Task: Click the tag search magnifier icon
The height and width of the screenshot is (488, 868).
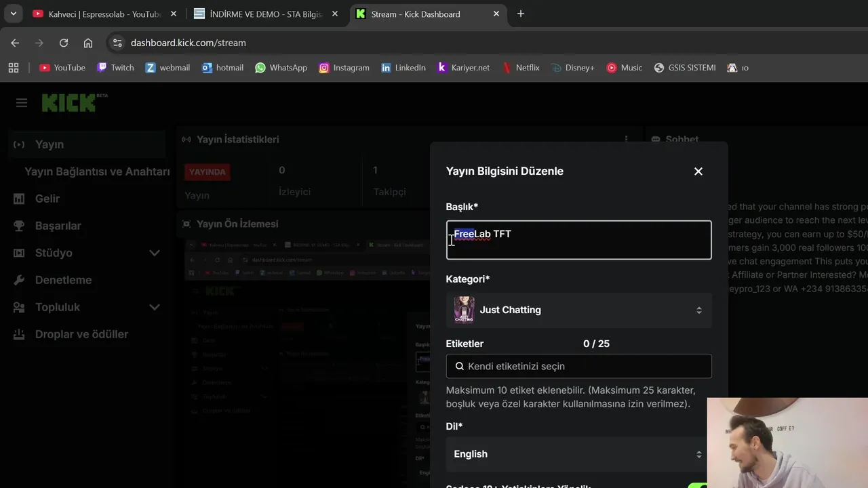Action: tap(459, 366)
